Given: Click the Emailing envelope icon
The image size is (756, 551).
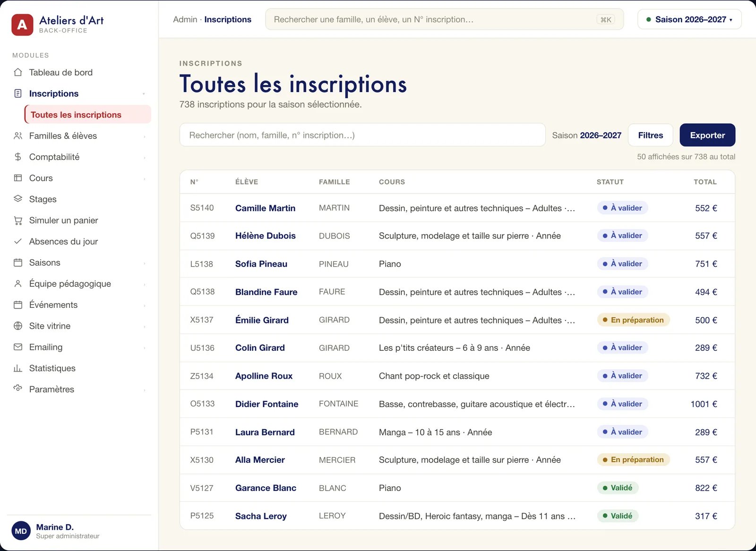Looking at the screenshot, I should pyautogui.click(x=18, y=347).
